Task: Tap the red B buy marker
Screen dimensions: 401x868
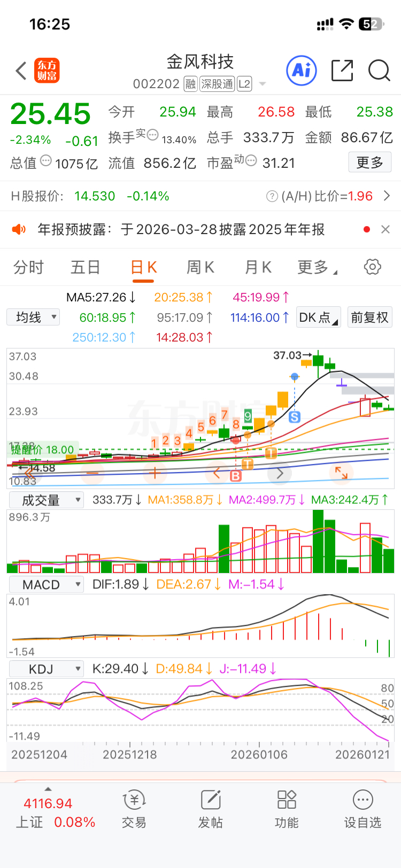Action: pos(235,476)
